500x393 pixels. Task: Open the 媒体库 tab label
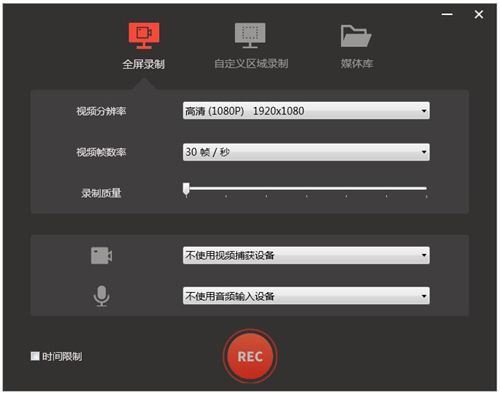click(x=357, y=63)
